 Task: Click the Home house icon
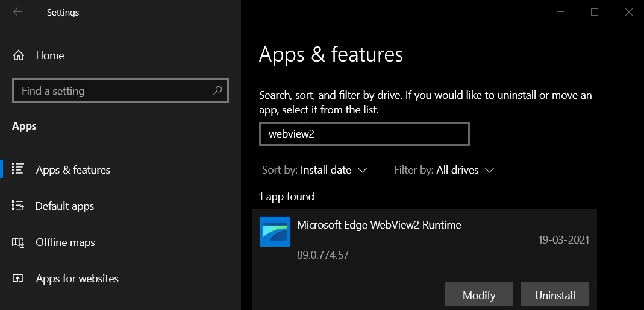pos(19,55)
